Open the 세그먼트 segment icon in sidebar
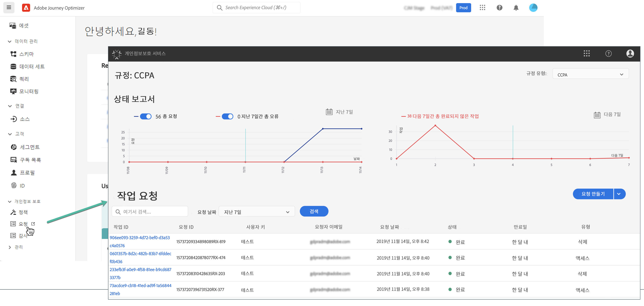The width and height of the screenshot is (644, 306). point(14,147)
